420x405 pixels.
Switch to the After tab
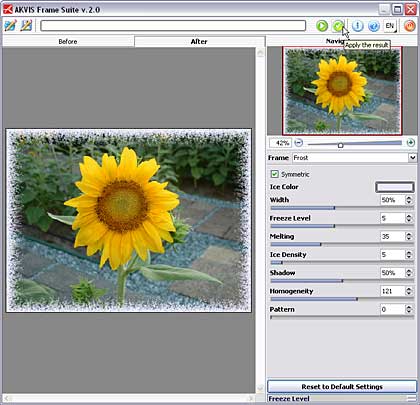(199, 41)
